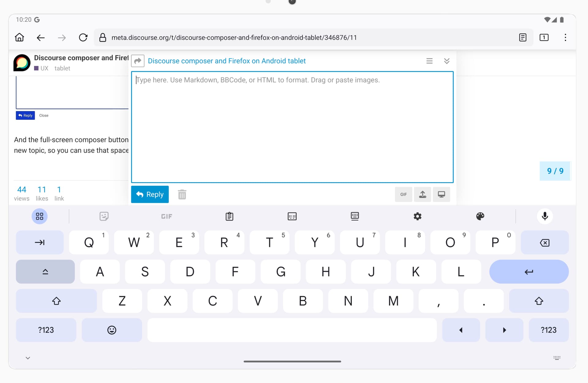Switch to symbols with right ?123 key
The width and height of the screenshot is (588, 383).
click(x=548, y=330)
